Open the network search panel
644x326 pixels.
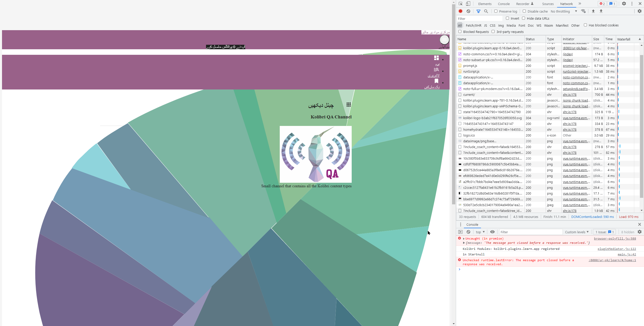click(x=486, y=11)
